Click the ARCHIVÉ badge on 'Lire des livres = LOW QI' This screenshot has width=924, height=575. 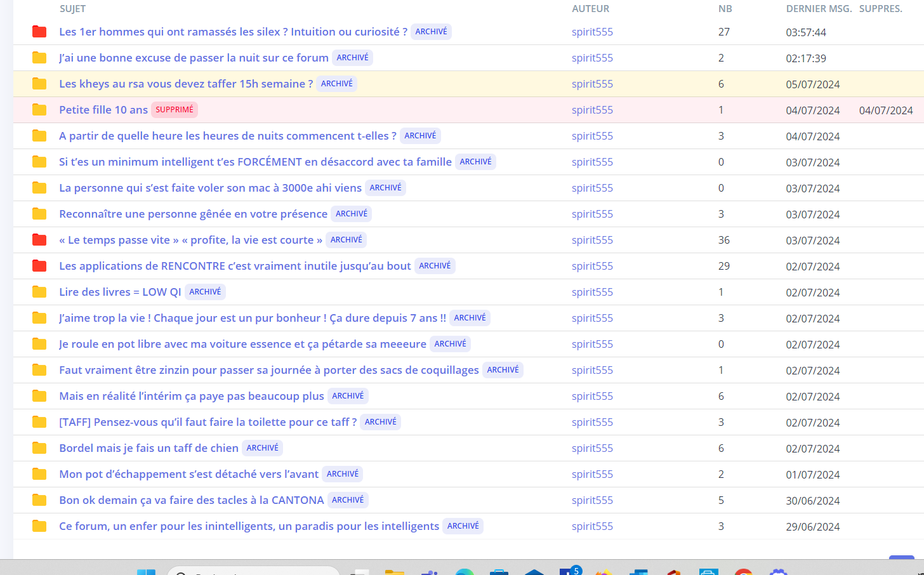(205, 292)
